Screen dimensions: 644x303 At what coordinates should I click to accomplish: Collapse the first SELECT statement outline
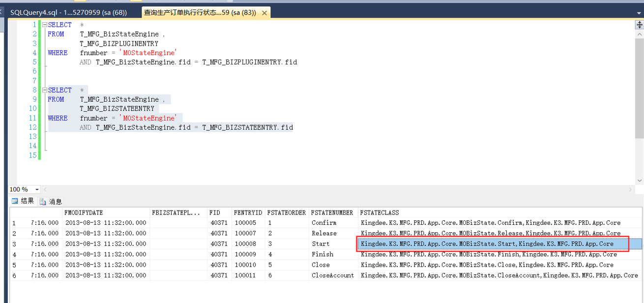point(45,25)
